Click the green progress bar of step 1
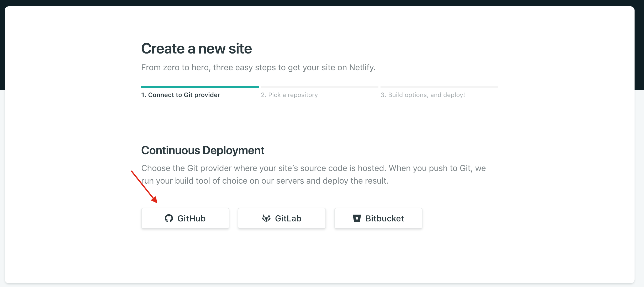The height and width of the screenshot is (287, 644). pos(200,87)
